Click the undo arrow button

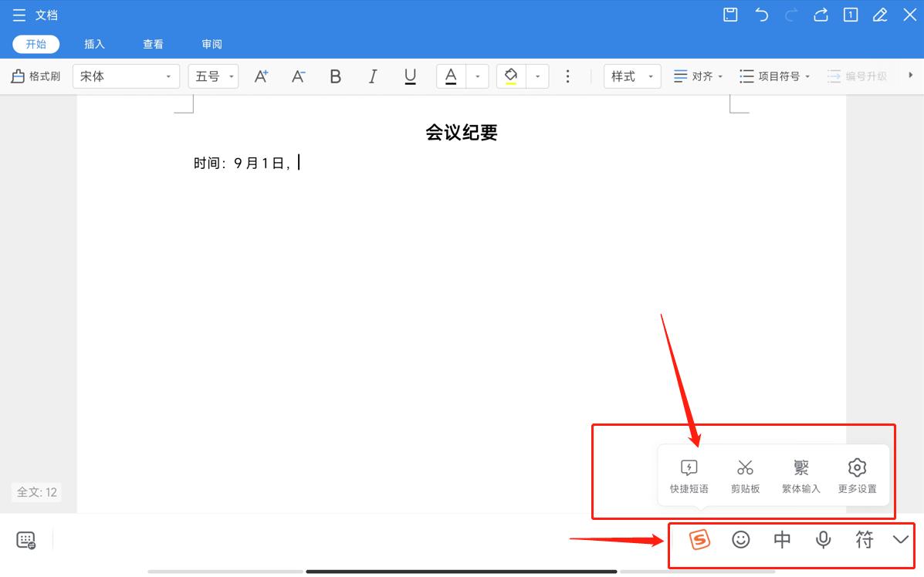coord(762,15)
